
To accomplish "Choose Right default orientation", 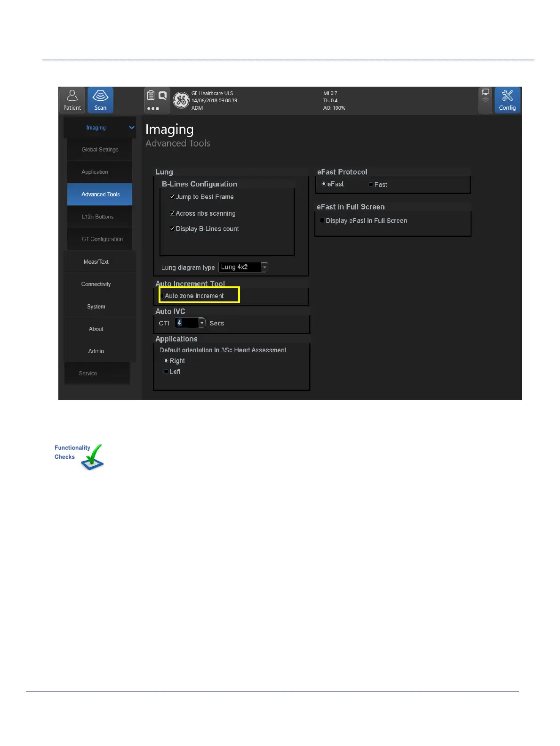I will click(166, 361).
